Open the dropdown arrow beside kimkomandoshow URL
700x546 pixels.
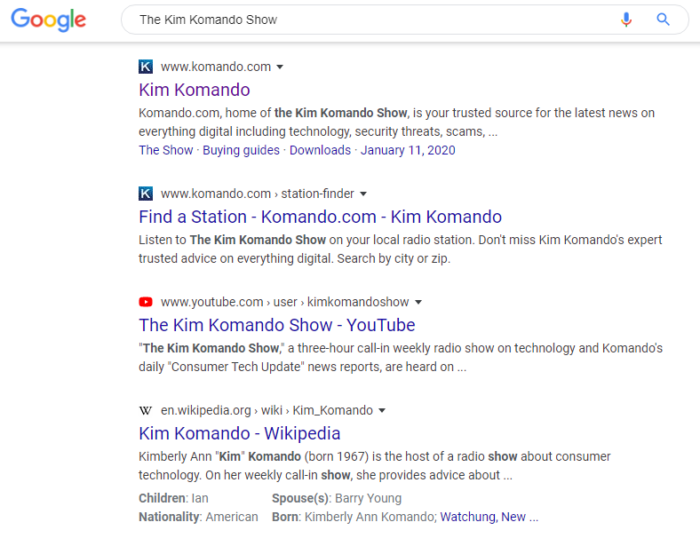pos(418,302)
